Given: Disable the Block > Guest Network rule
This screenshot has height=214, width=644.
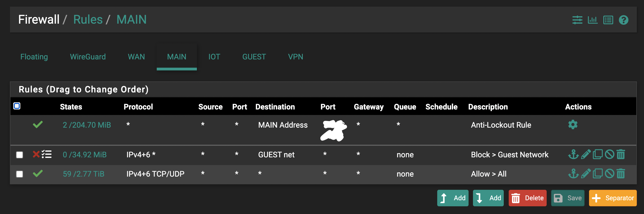Looking at the screenshot, I should [609, 154].
